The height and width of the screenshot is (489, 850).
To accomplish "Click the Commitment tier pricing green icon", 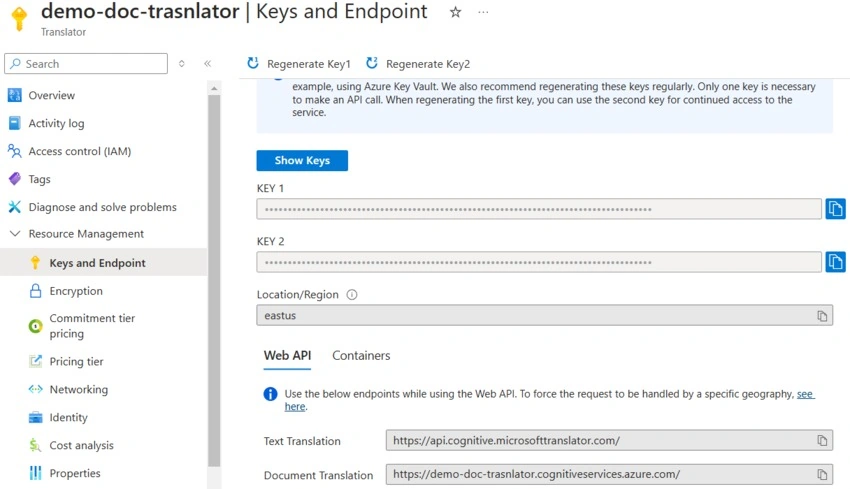I will 35,326.
